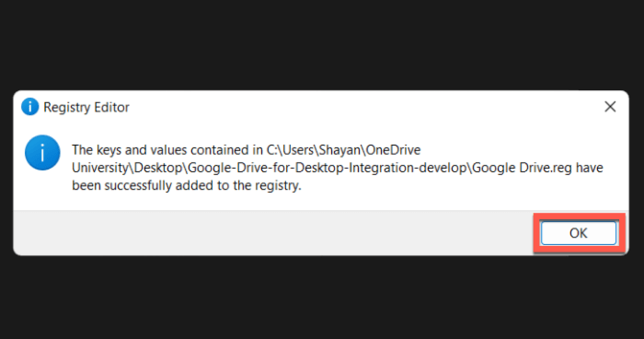644x339 pixels.
Task: Click the dark background below the dialog
Action: (322, 298)
